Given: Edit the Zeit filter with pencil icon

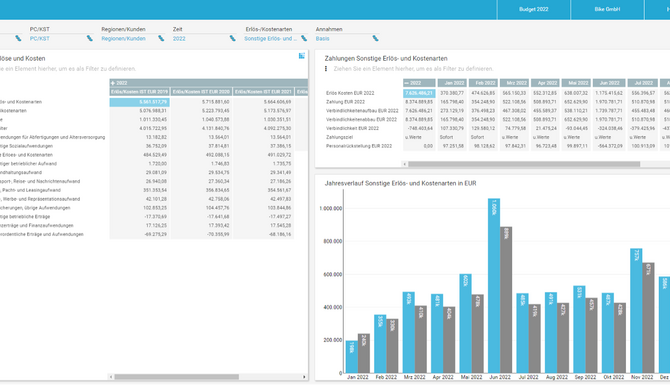Looking at the screenshot, I should click(232, 38).
